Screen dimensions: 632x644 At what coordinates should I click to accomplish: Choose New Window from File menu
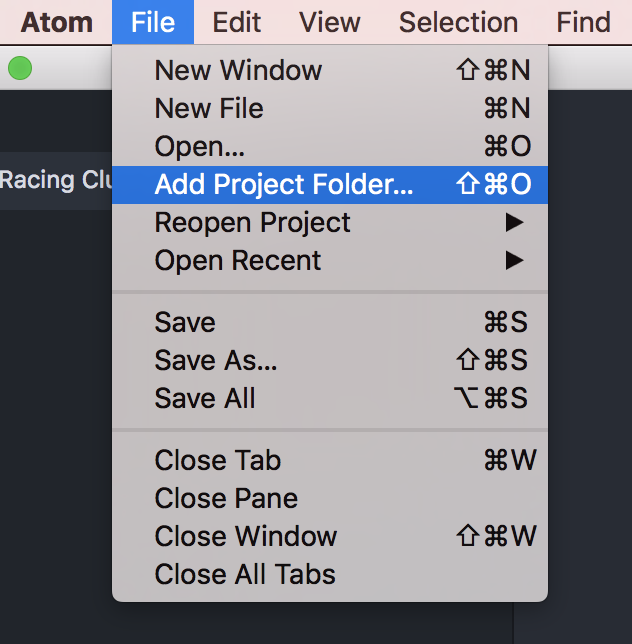[238, 70]
